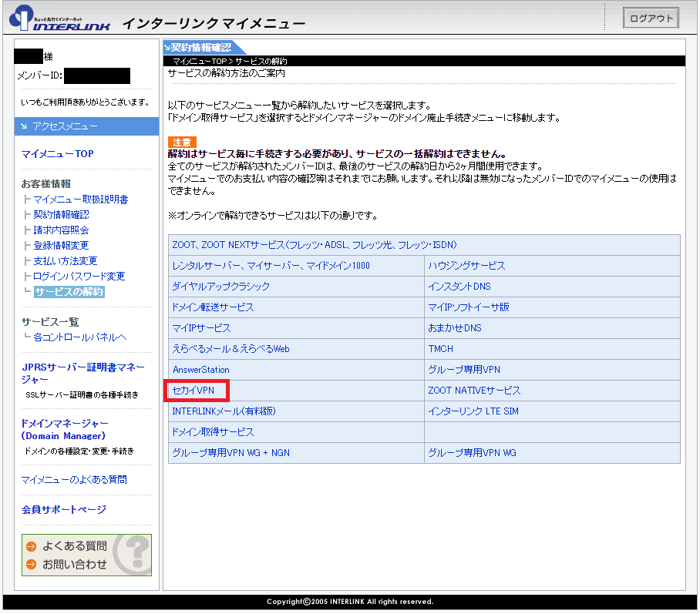The height and width of the screenshot is (614, 700).
Task: Open ログインパスワード変更 link
Action: (x=79, y=277)
